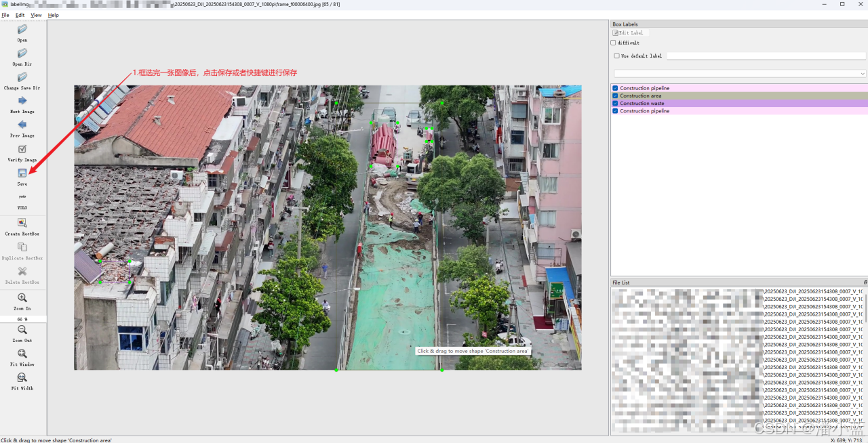
Task: Open the Help menu
Action: (x=53, y=15)
